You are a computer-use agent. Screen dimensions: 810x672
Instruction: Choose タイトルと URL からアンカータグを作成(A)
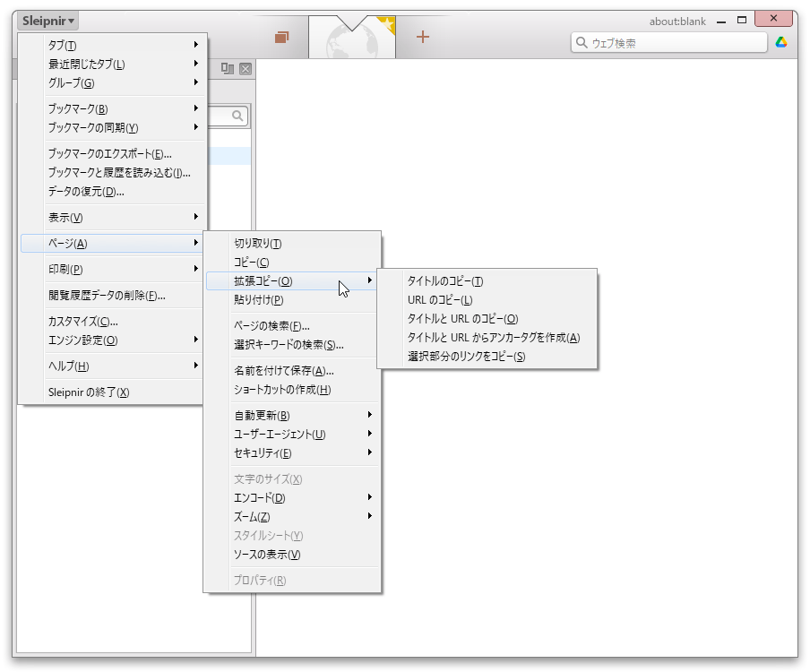[487, 337]
